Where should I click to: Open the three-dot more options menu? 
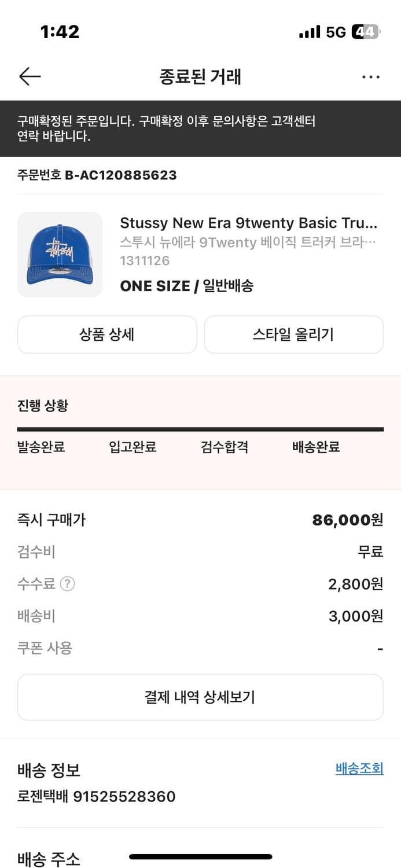(370, 77)
